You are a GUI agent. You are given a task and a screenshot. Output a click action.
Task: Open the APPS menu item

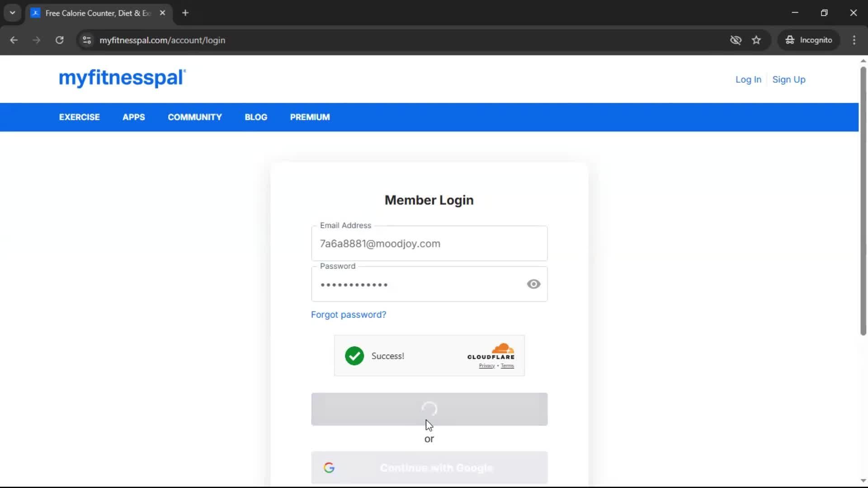[x=134, y=117]
